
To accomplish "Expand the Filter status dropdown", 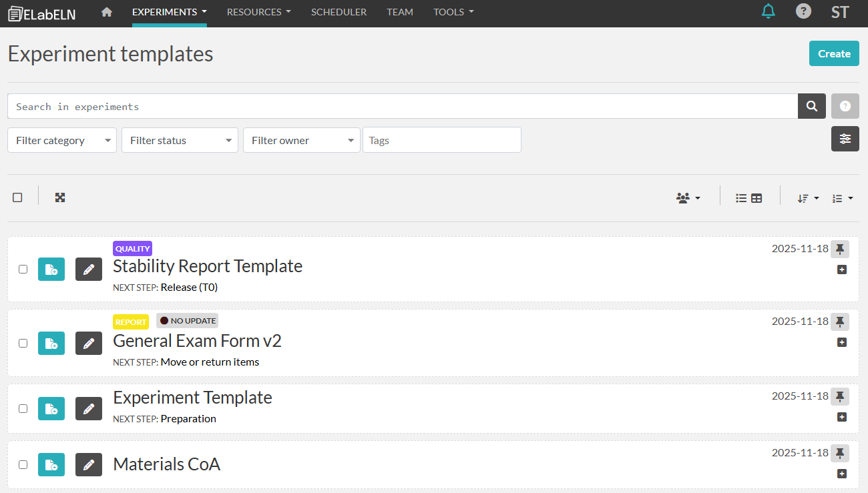I will (180, 140).
